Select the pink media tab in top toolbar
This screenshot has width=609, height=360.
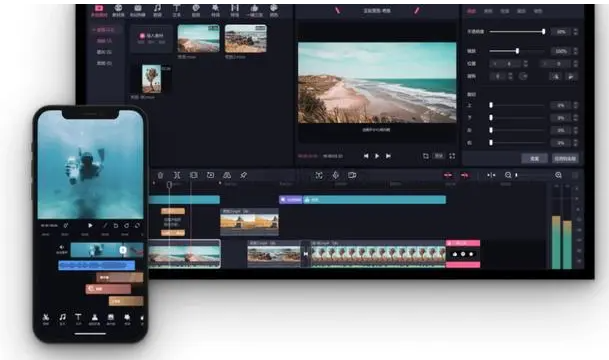point(99,10)
